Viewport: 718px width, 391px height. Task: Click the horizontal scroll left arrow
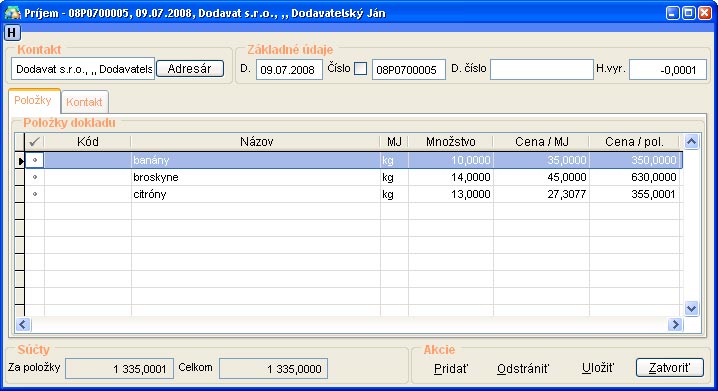click(x=23, y=325)
